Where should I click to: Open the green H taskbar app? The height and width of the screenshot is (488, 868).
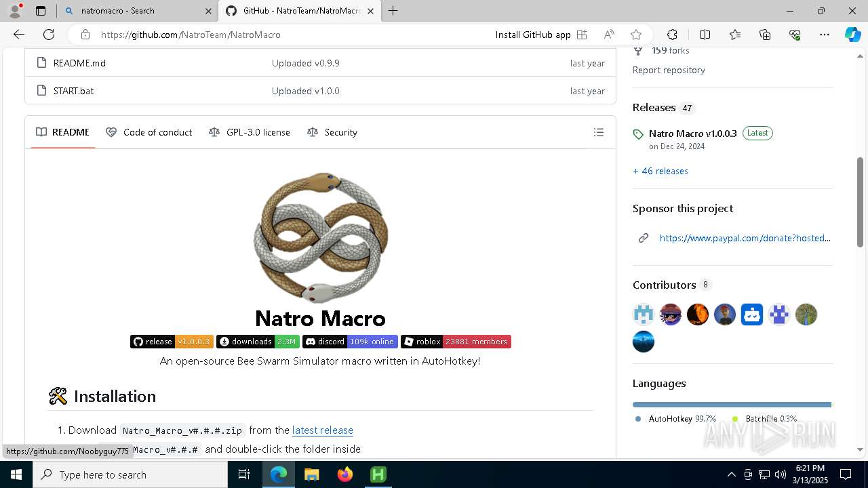[378, 474]
